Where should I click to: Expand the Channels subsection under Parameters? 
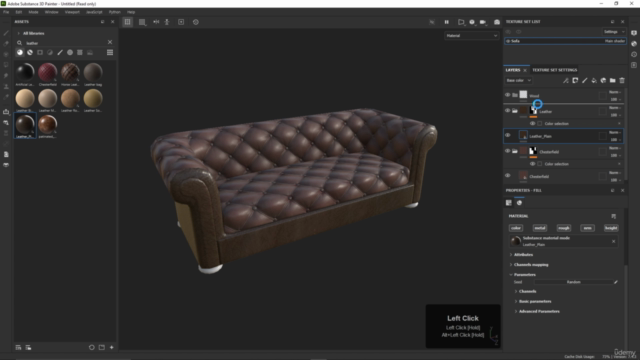click(x=516, y=291)
